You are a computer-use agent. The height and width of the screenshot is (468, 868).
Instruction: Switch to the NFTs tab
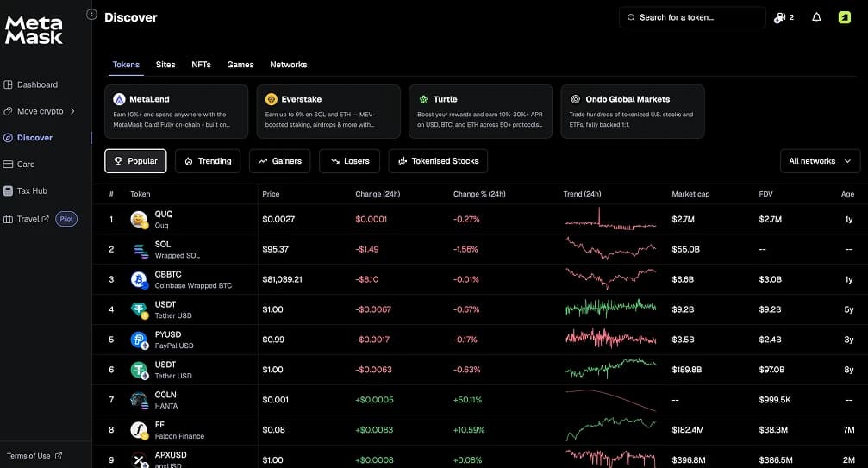(201, 65)
